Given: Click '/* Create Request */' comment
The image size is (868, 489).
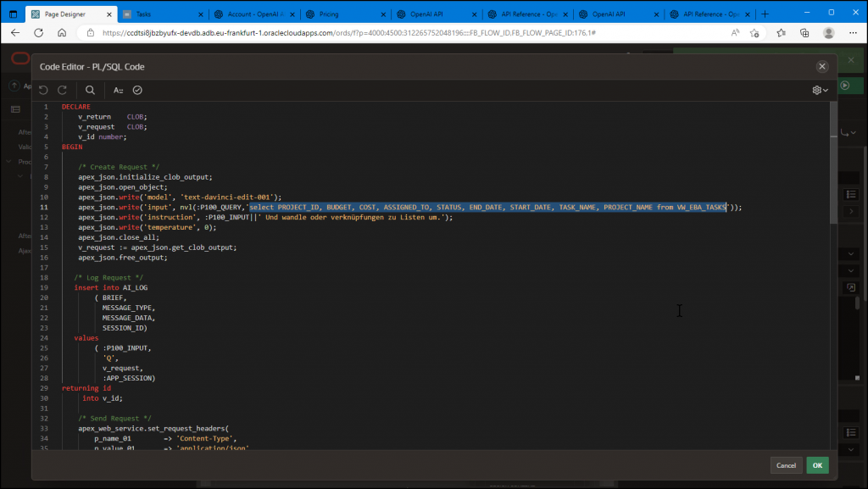Looking at the screenshot, I should pyautogui.click(x=119, y=167).
